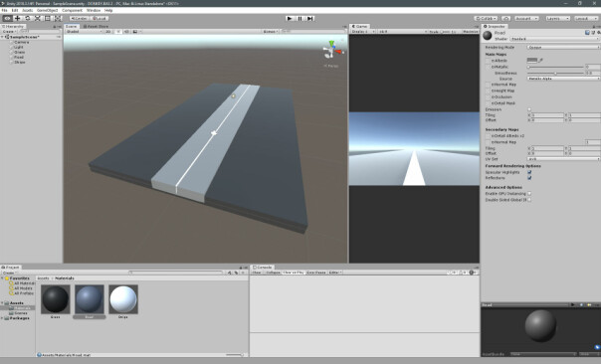Enable GPU Instancing checkbox
Image resolution: width=601 pixels, height=364 pixels.
point(529,194)
